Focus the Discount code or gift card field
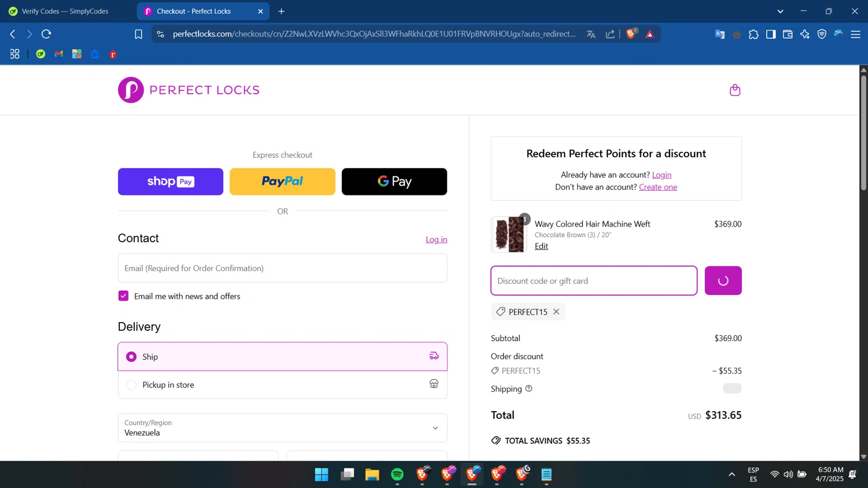868x488 pixels. [594, 280]
